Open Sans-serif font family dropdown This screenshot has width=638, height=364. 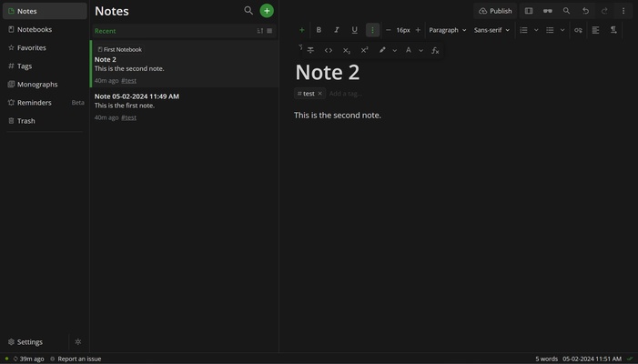coord(491,30)
